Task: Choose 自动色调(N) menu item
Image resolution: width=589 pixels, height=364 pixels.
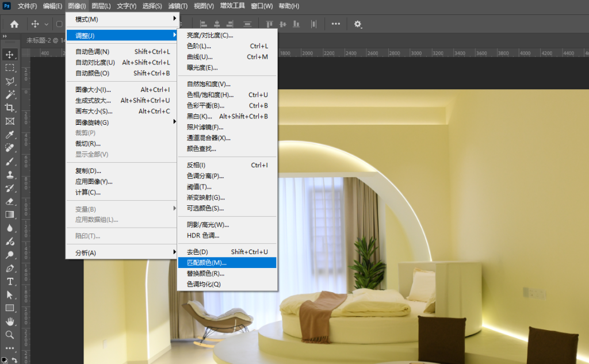Action: [121, 51]
